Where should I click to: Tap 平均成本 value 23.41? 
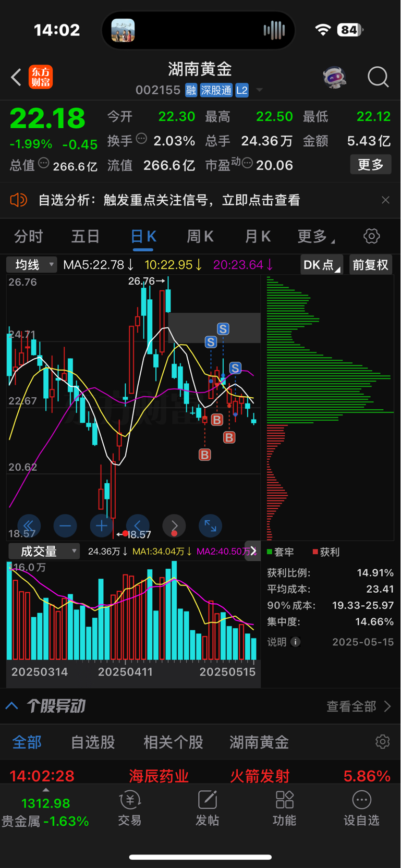coord(380,589)
